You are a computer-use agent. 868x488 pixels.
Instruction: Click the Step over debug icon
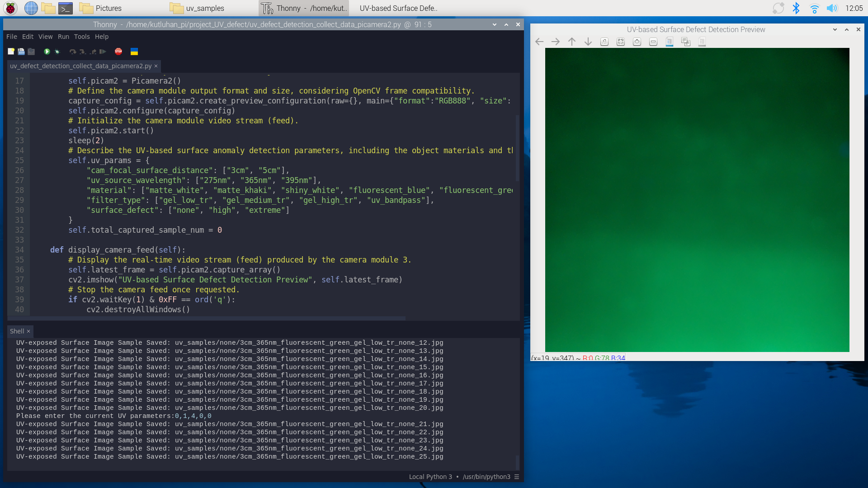(72, 52)
